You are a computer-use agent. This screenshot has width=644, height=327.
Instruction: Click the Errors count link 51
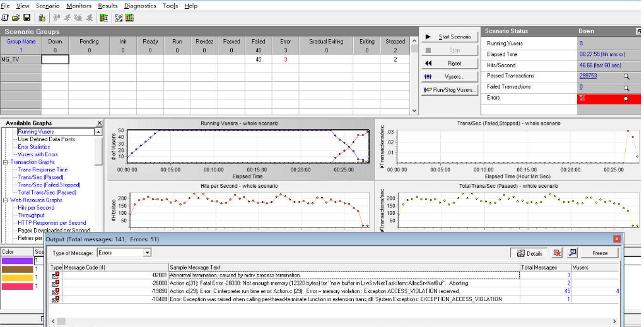point(583,98)
